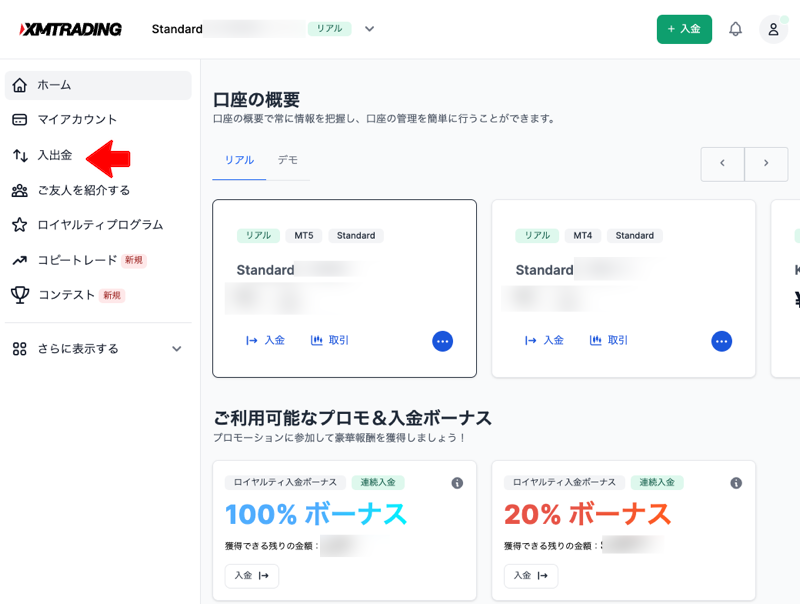This screenshot has height=604, width=800.
Task: Click the マイアカウント card icon
Action: (x=19, y=119)
